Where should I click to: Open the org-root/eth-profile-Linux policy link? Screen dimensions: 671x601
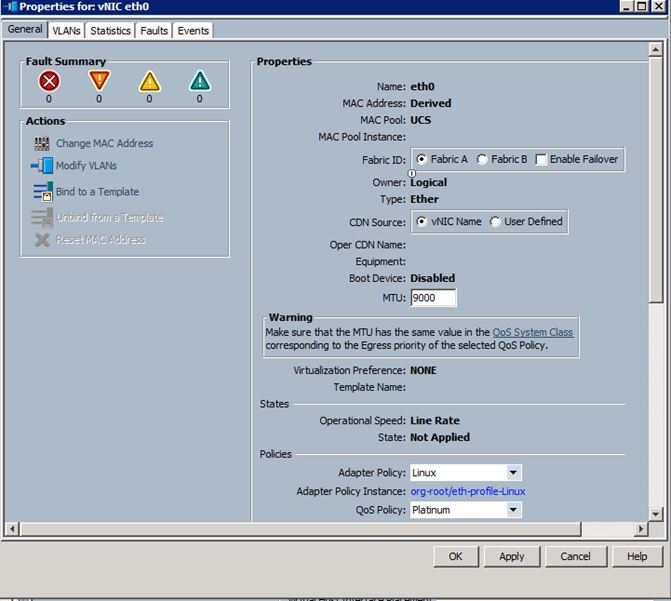click(468, 491)
